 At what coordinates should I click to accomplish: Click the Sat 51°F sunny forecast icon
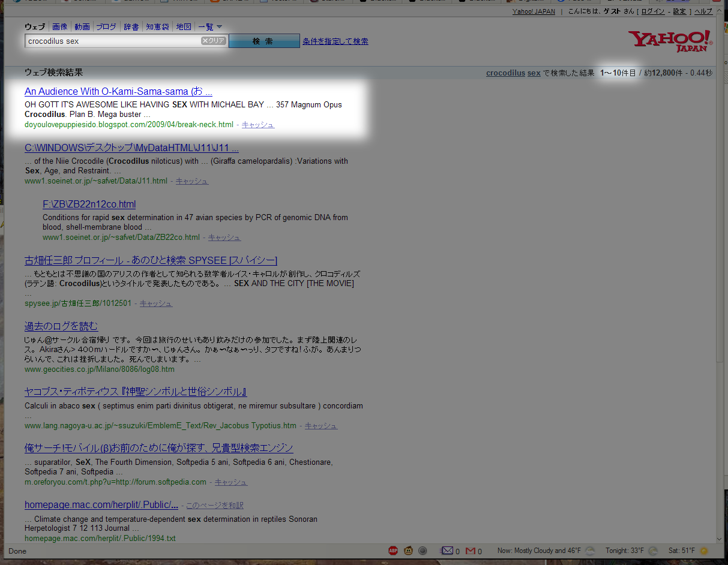(703, 551)
